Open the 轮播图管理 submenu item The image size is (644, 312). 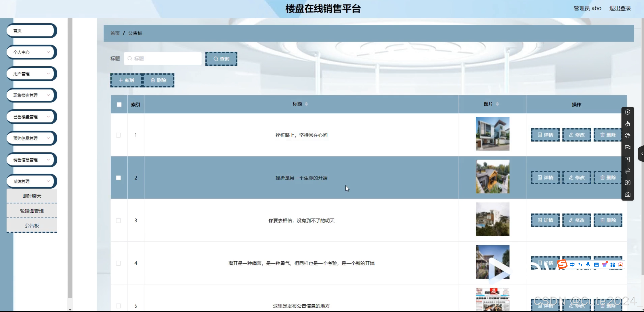[32, 211]
